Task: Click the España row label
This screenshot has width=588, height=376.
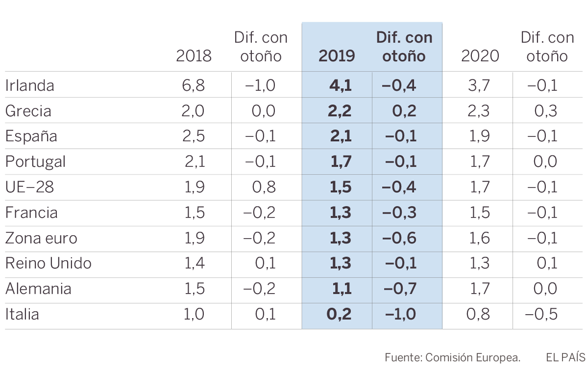Action: (x=31, y=136)
